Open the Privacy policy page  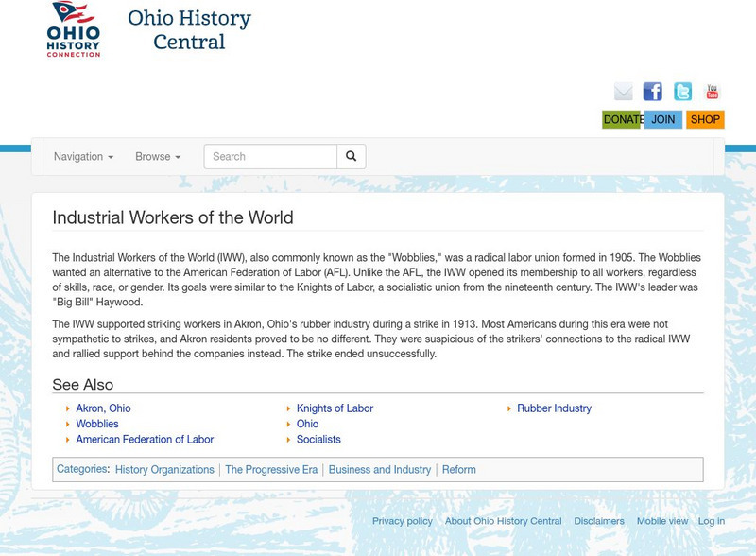pyautogui.click(x=402, y=520)
